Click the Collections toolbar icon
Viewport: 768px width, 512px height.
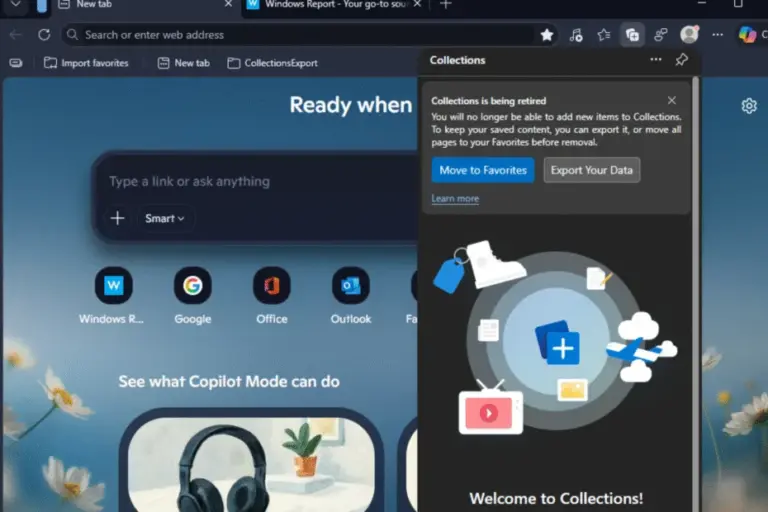632,35
